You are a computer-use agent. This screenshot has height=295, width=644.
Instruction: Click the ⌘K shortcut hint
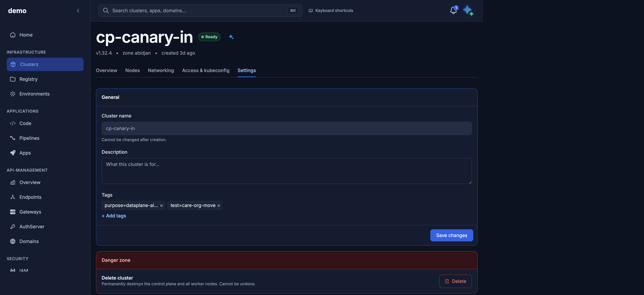(293, 11)
